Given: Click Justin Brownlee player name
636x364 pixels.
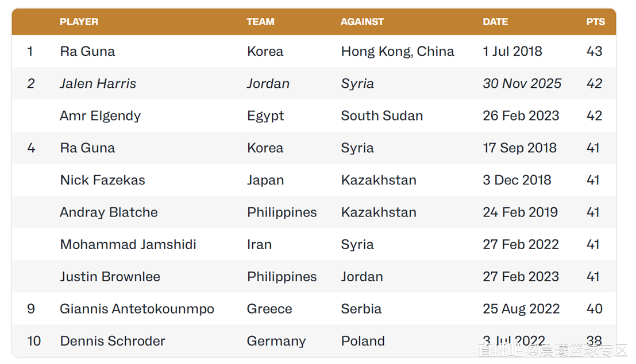Looking at the screenshot, I should (x=110, y=277).
